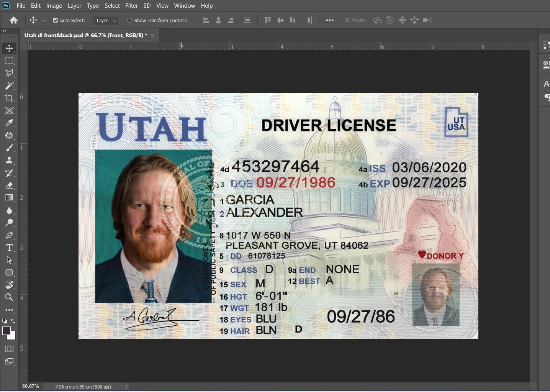Click the Home icon in options bar
The width and height of the screenshot is (550, 392).
point(14,20)
